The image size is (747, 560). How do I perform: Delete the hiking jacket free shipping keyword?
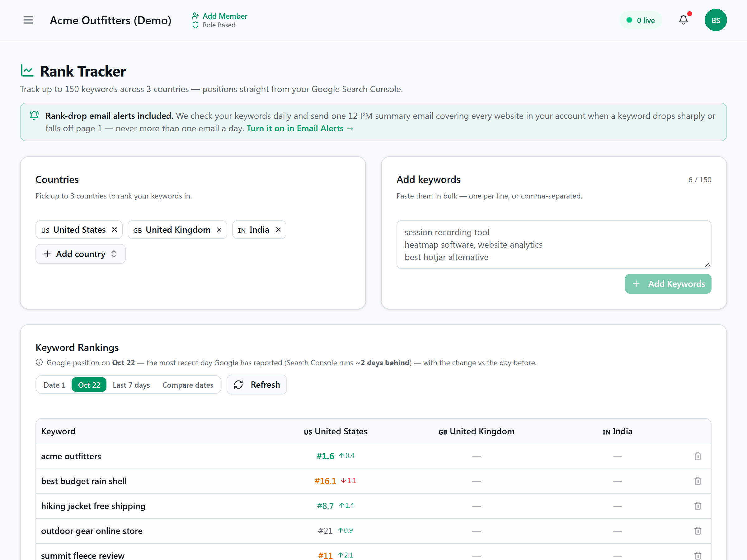point(698,506)
